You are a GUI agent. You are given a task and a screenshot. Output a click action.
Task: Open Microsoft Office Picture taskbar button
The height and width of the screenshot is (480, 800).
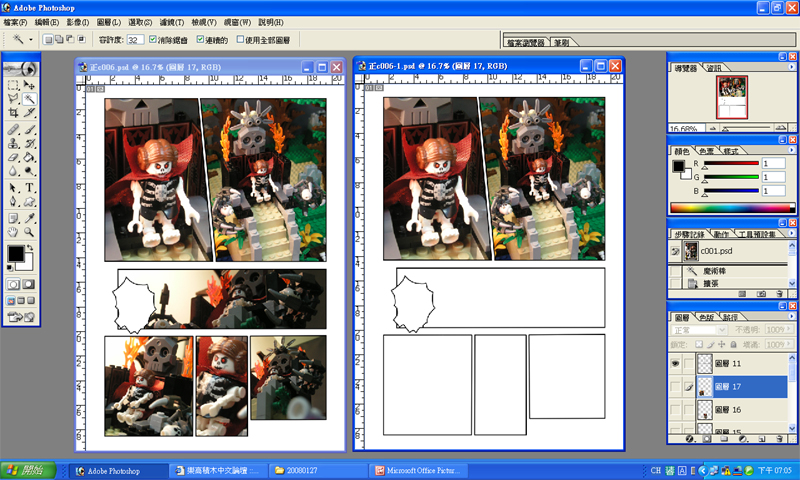(x=419, y=470)
